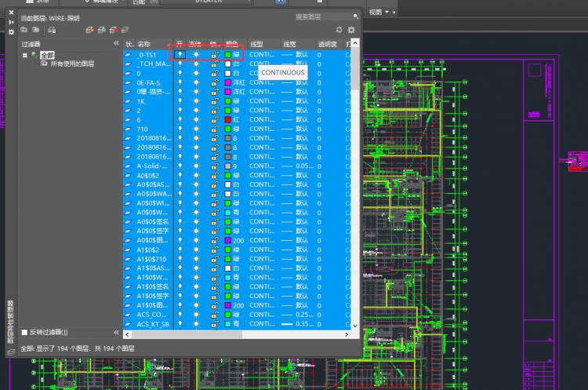Sort layers by 名称 column header
The width and height of the screenshot is (588, 390).
click(x=145, y=44)
